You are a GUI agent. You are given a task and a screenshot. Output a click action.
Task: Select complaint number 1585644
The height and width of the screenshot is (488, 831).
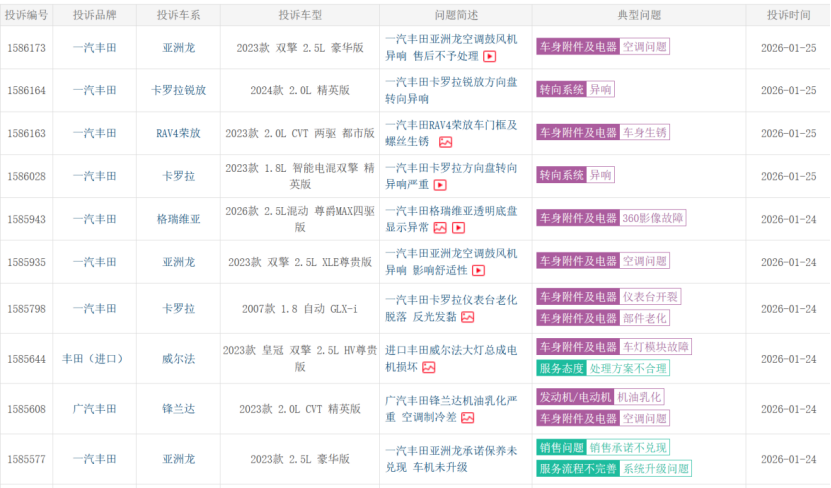[26, 359]
